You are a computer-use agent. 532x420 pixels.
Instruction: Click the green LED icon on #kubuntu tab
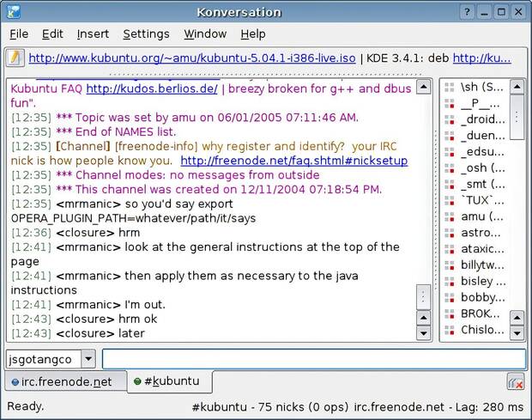coord(137,381)
